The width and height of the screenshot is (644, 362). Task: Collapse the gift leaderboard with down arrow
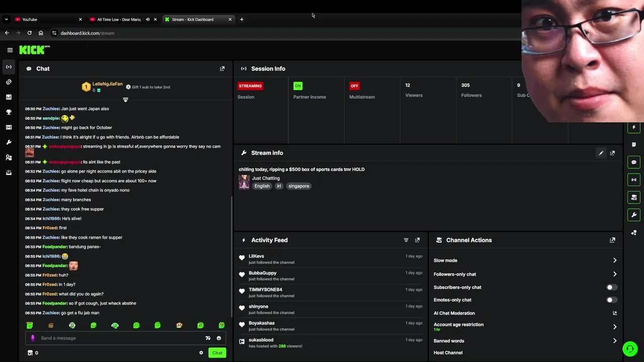[x=126, y=100]
